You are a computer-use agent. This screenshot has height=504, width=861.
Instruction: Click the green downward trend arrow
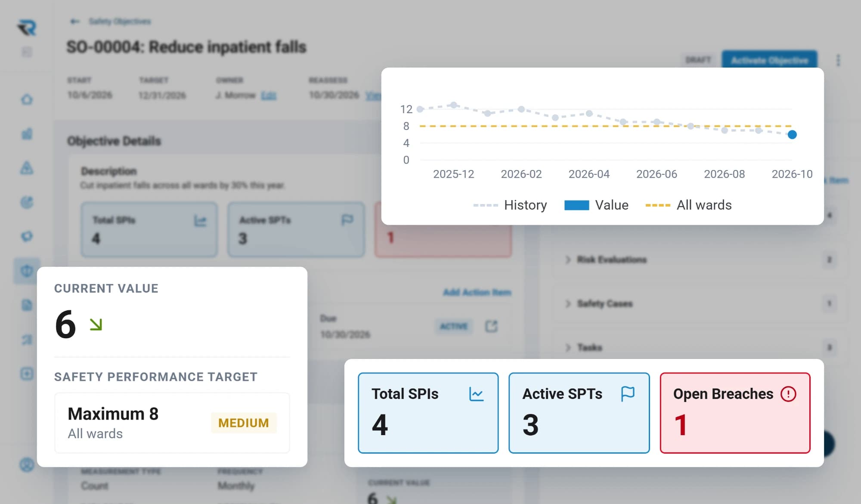[96, 324]
